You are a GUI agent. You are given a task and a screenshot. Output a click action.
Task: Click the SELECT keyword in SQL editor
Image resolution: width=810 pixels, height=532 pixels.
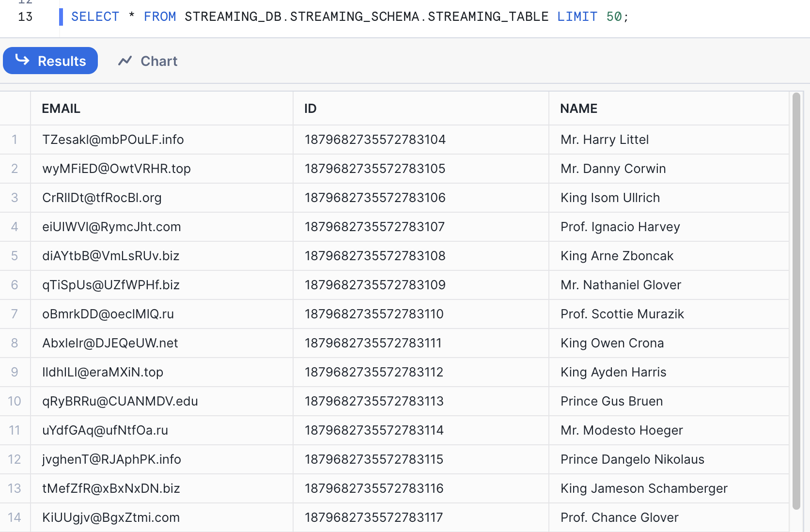pos(95,17)
